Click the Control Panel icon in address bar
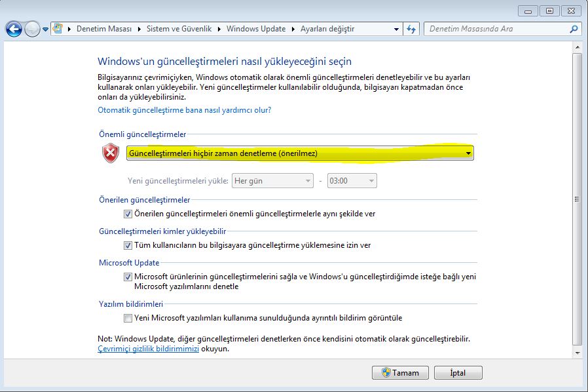 pyautogui.click(x=59, y=29)
